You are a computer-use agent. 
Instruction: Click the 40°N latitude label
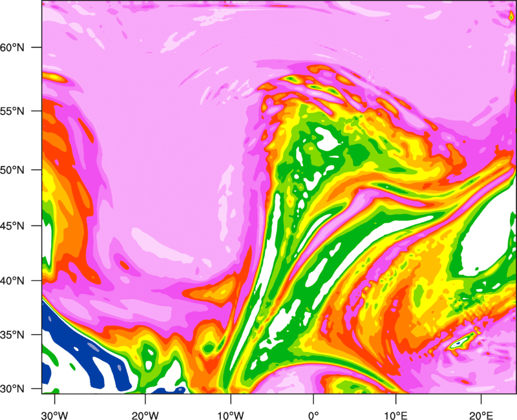click(12, 280)
